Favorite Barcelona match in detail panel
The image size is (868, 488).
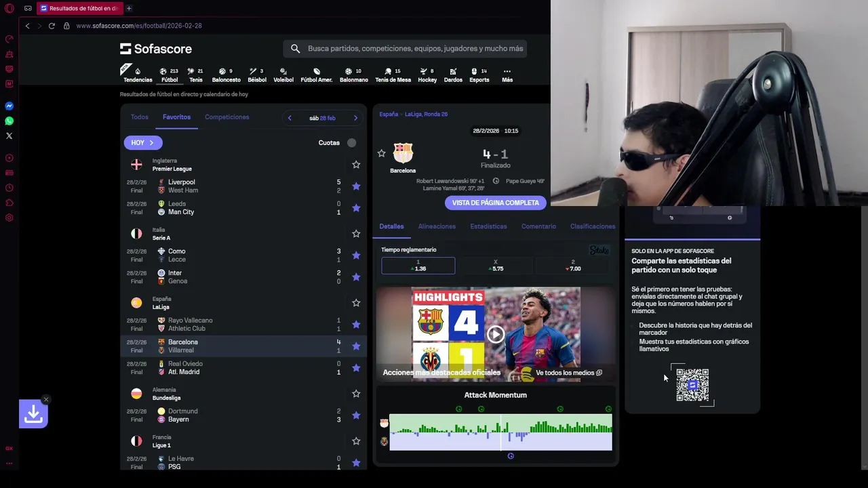point(381,154)
